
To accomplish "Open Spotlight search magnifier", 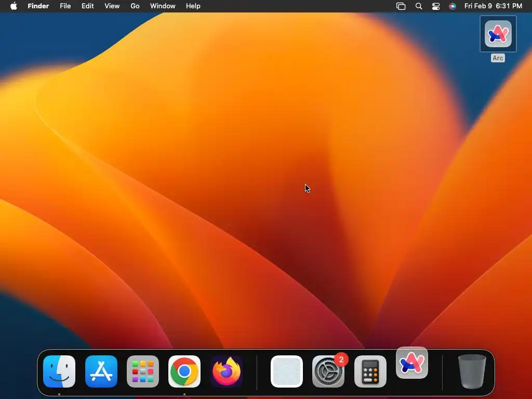I will click(419, 6).
